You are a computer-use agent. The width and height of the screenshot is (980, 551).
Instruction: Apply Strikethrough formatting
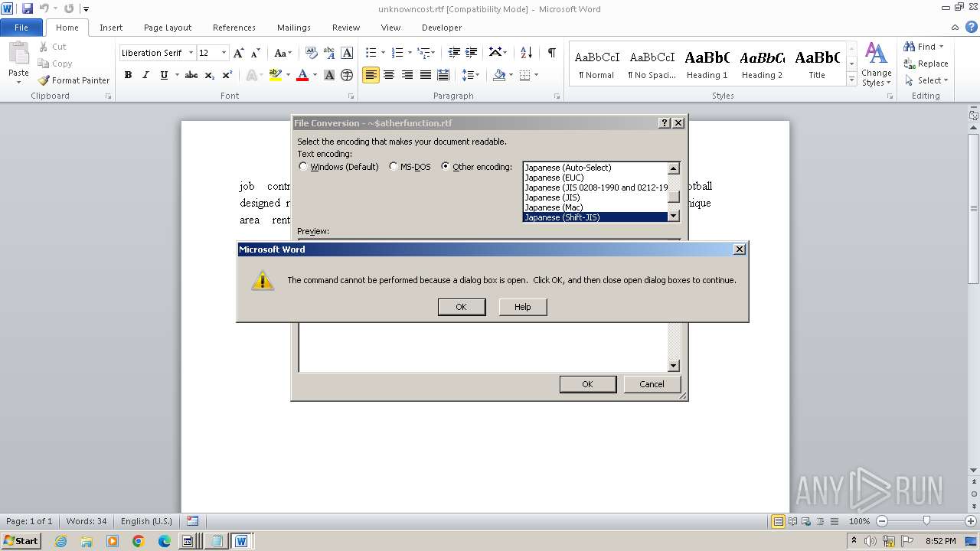[191, 75]
